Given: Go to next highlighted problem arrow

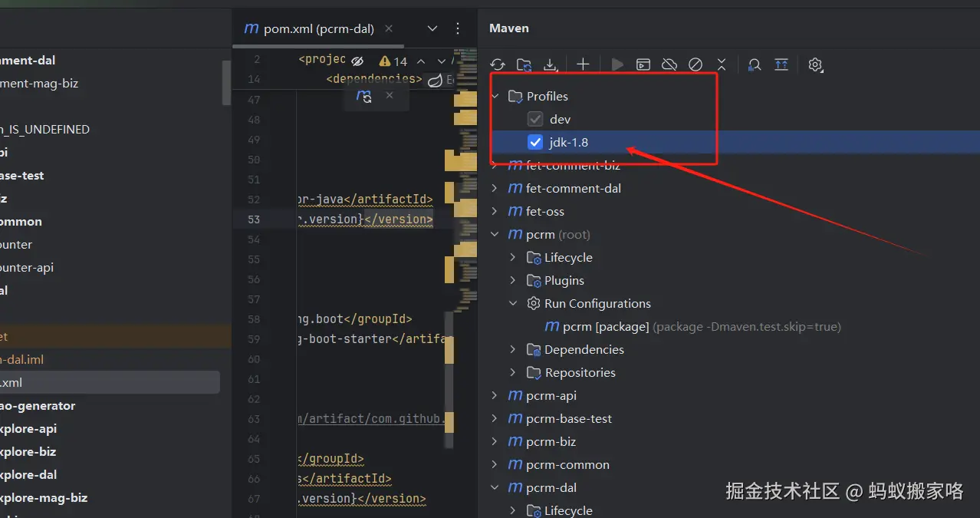Looking at the screenshot, I should pos(442,61).
